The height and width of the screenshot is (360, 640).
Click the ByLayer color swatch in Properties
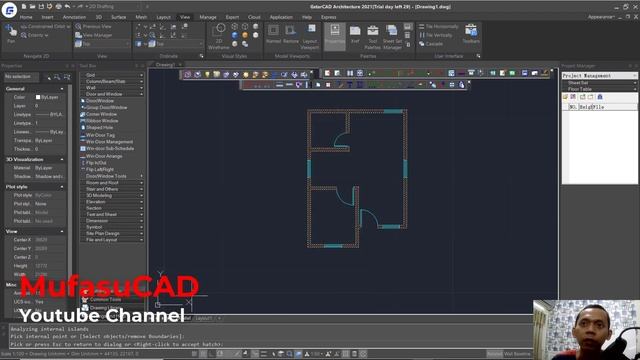click(x=38, y=97)
